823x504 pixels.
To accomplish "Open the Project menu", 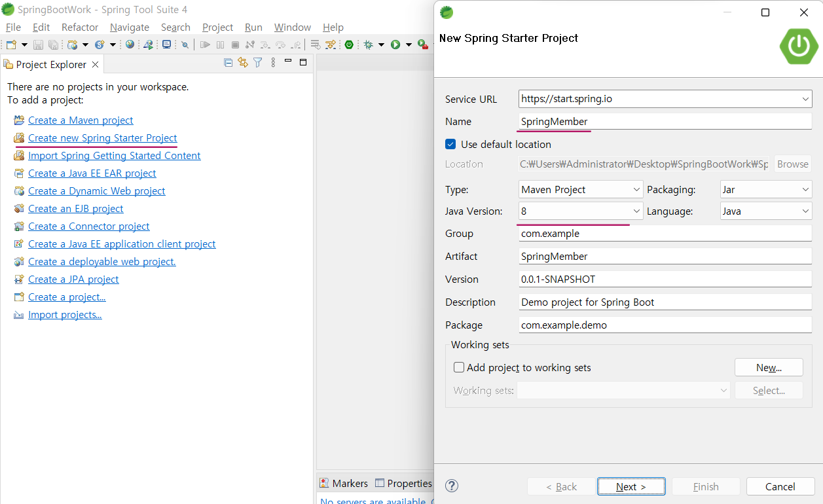I will [217, 27].
